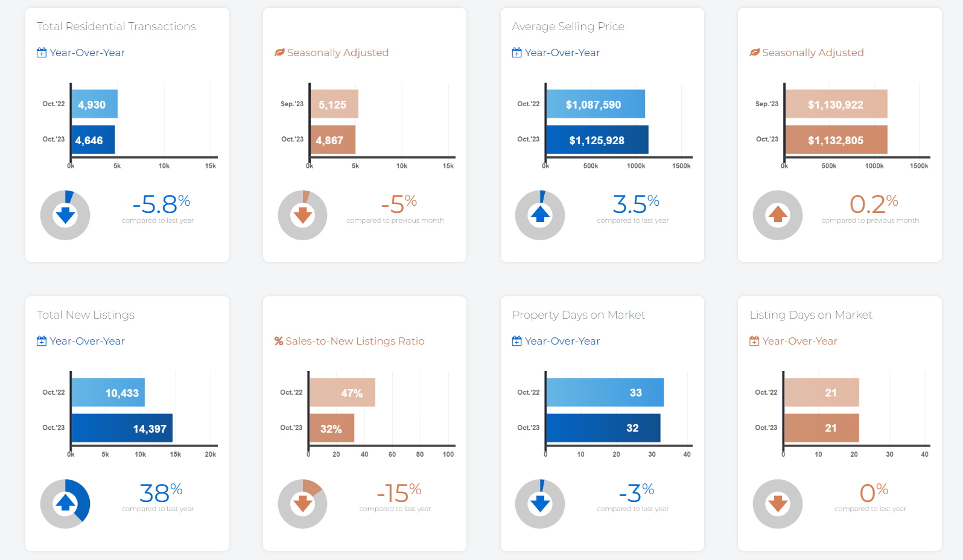Click the 14,397 new listings bar
The image size is (963, 560).
[122, 428]
